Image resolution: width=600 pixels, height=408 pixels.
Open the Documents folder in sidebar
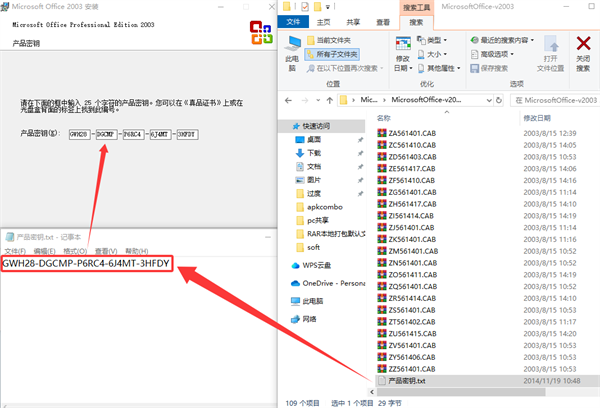tap(314, 166)
